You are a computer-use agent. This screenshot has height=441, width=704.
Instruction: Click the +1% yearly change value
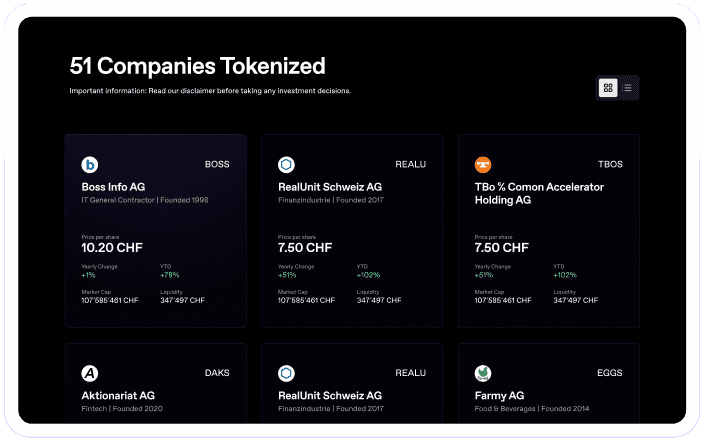coord(88,275)
